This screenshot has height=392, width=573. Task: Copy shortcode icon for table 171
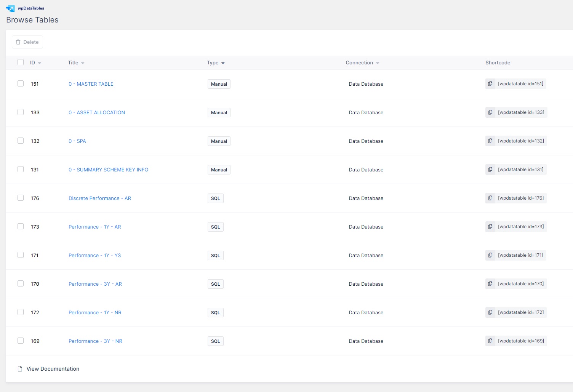click(490, 255)
